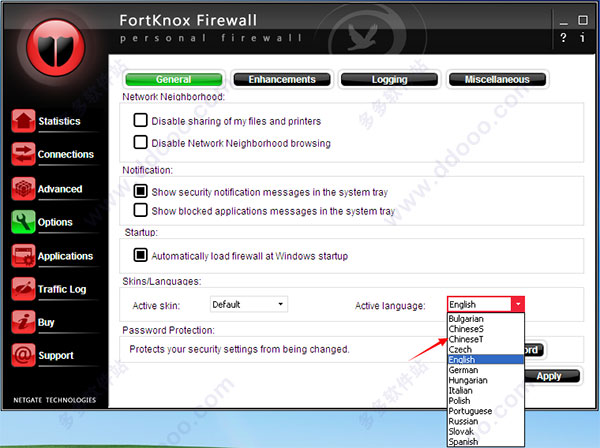Choose highlighted English in language list
Screen dimensions: 600x448
click(x=486, y=360)
